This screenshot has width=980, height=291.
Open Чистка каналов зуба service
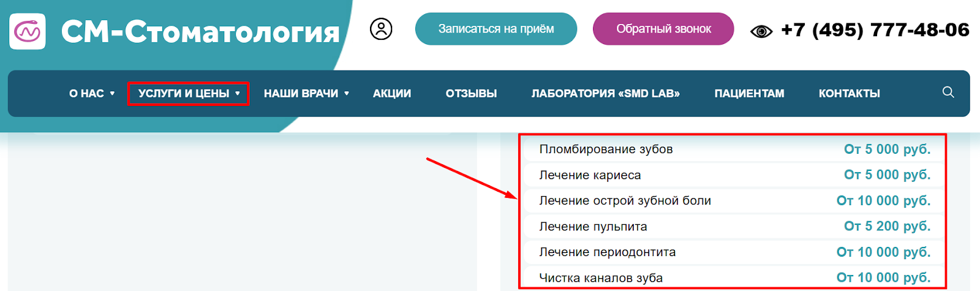click(x=601, y=278)
